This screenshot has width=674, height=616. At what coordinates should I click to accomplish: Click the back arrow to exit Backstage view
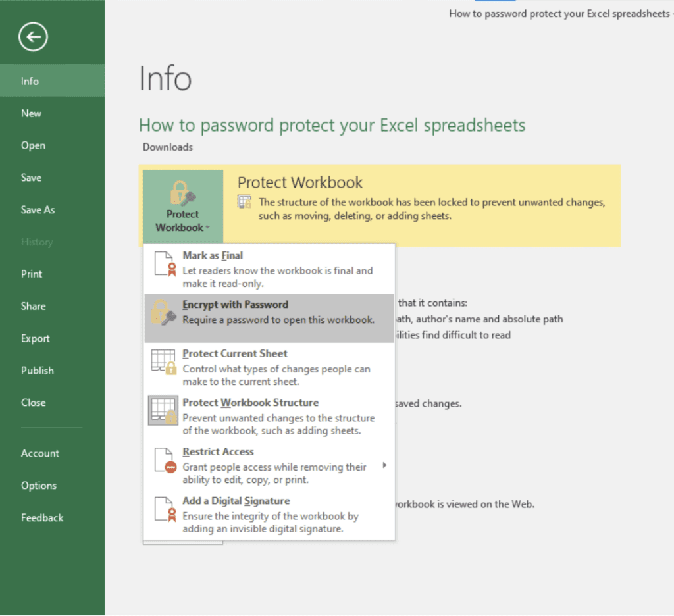32,37
